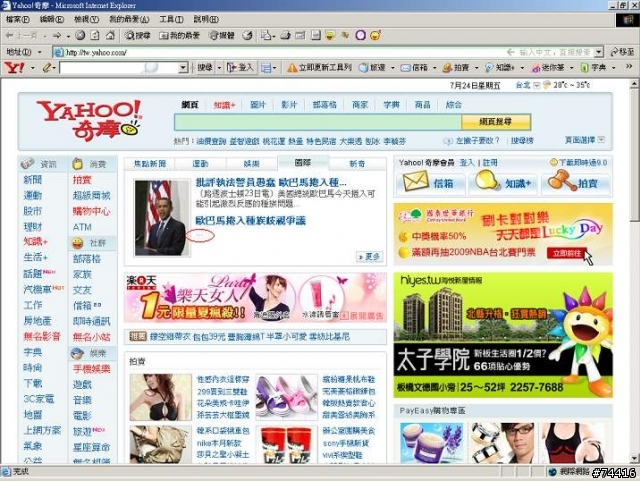Click the Y! logo on Yahoo toolbar
The height and width of the screenshot is (481, 640).
tap(14, 68)
